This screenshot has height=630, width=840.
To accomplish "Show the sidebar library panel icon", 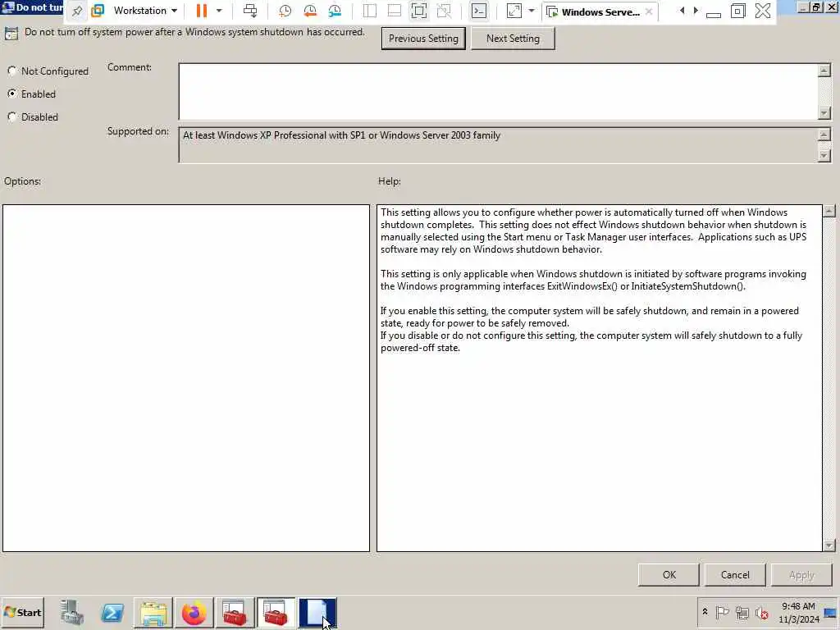I will (370, 11).
